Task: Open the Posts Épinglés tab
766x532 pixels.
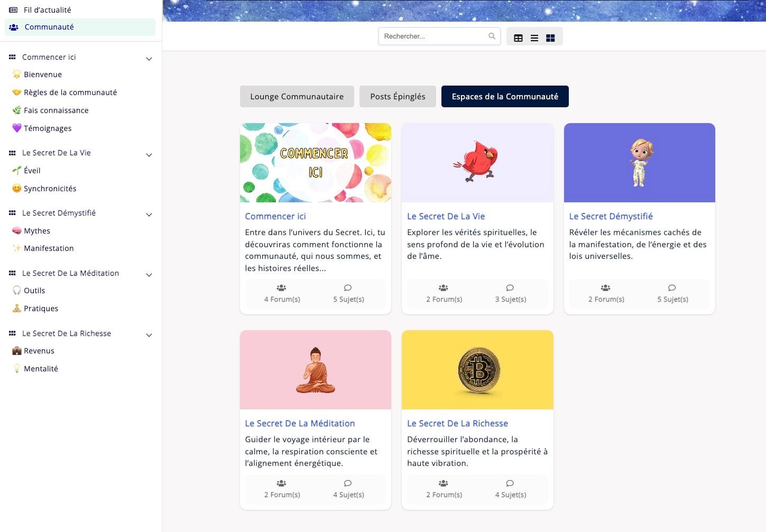Action: (398, 97)
